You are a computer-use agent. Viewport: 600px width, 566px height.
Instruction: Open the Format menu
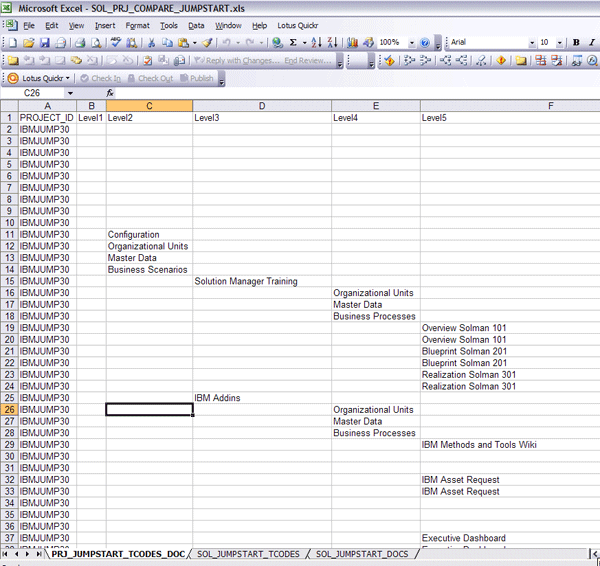(x=138, y=25)
